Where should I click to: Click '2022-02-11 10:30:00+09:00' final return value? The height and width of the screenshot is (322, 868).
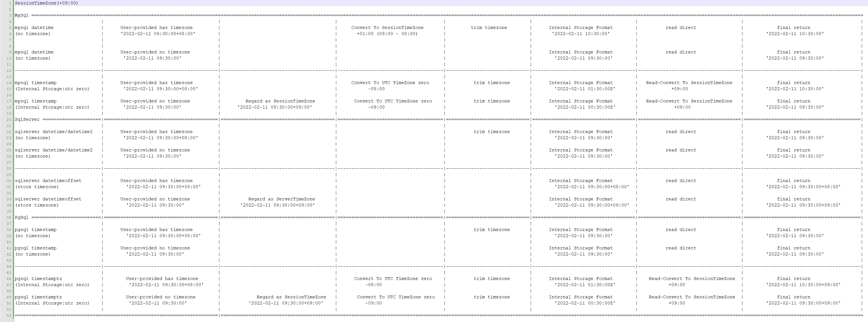803,285
